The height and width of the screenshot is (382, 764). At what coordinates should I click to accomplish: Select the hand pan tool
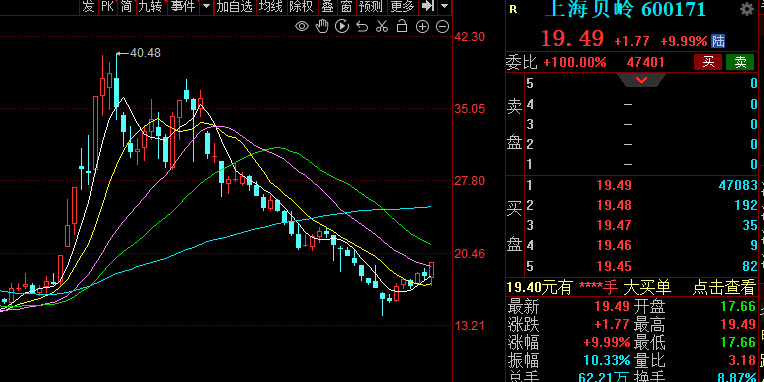(322, 26)
